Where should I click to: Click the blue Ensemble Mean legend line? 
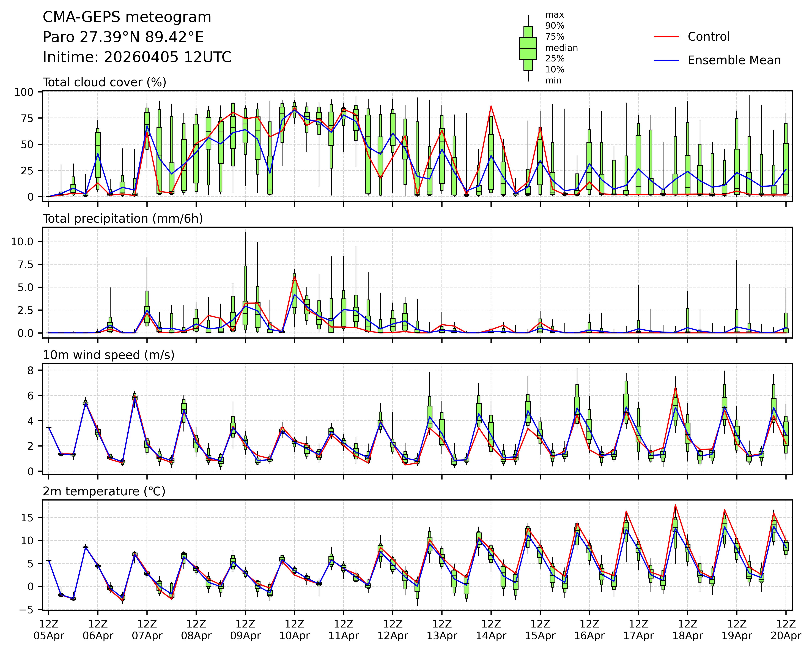[x=666, y=60]
